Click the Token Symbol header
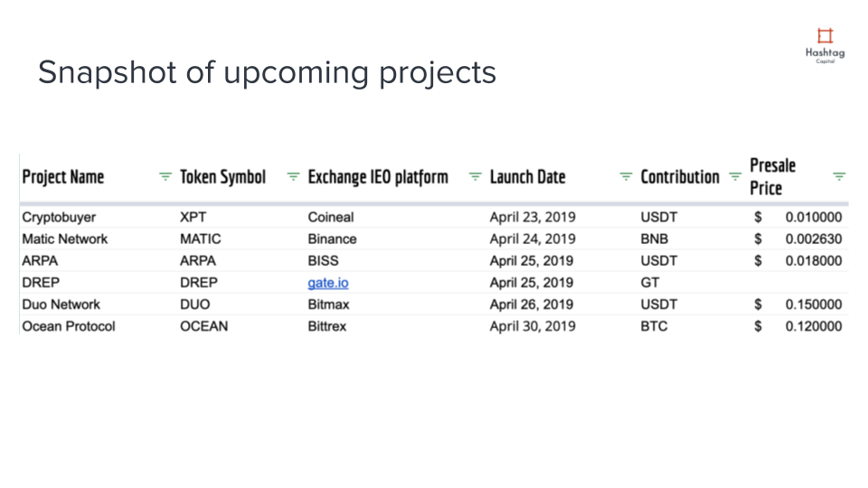This screenshot has width=868, height=488. click(x=222, y=177)
